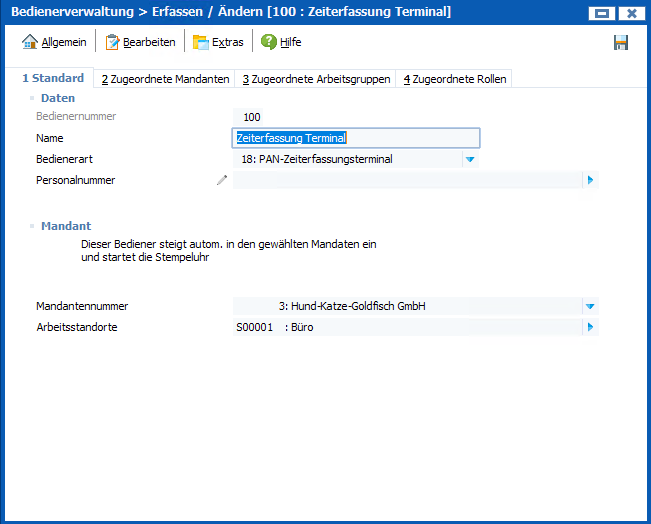This screenshot has width=651, height=524.
Task: Switch to the 1 Standard tab
Action: point(52,78)
